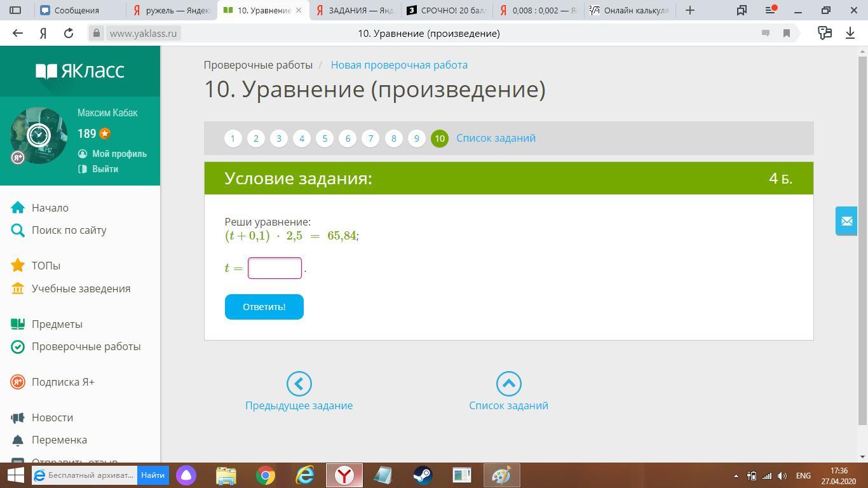Open the browser sidebar panel icon
The width and height of the screenshot is (868, 488).
16,10
